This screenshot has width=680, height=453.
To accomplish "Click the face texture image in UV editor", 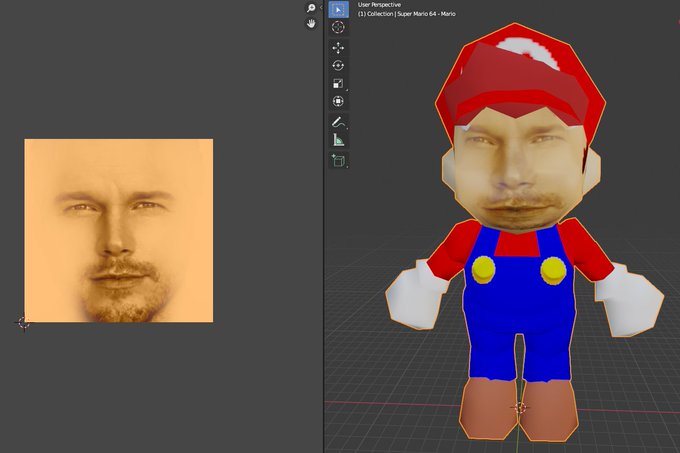I will pos(118,230).
